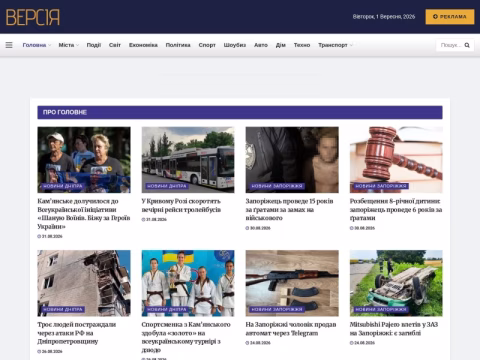This screenshot has width=480, height=360.
Task: Open headline Запоріжець проведе 15 років
Action: [x=289, y=210]
